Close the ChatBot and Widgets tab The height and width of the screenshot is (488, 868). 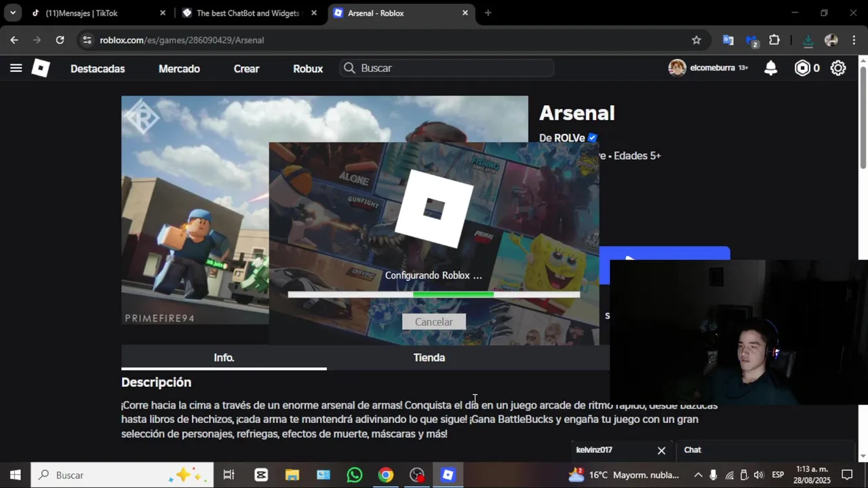(314, 13)
